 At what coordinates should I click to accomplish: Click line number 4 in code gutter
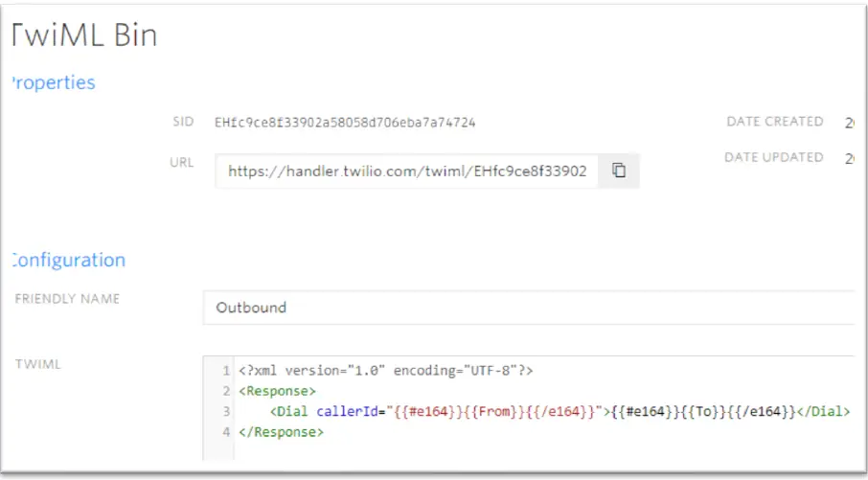pyautogui.click(x=226, y=432)
